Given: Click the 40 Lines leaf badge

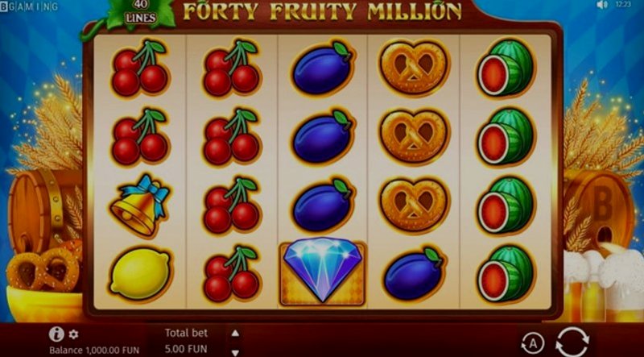Looking at the screenshot, I should coord(141,14).
